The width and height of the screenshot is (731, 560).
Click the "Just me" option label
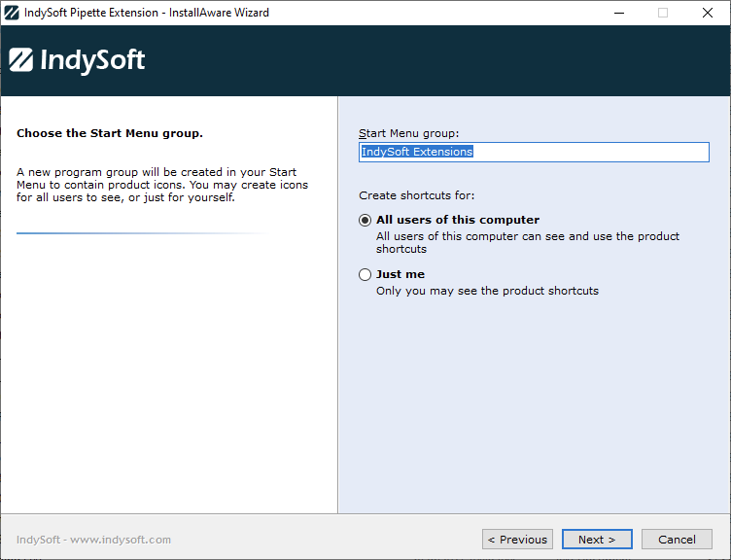(x=400, y=274)
